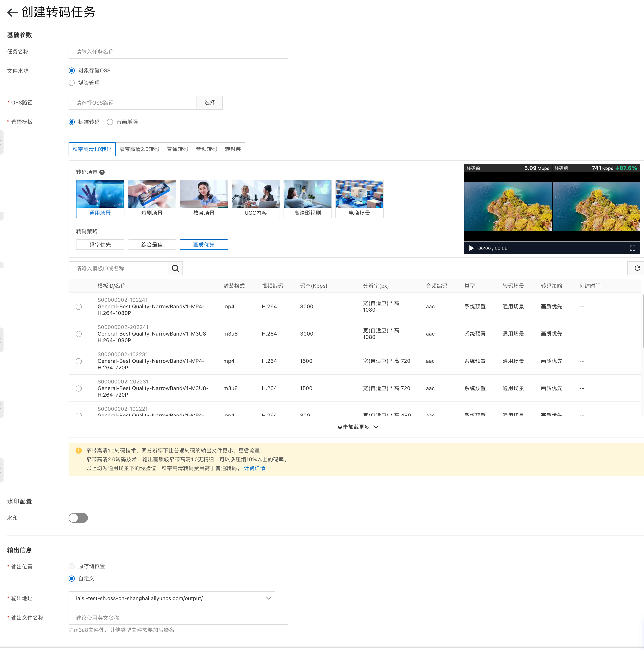Enter fullscreen on comparison video

[632, 248]
